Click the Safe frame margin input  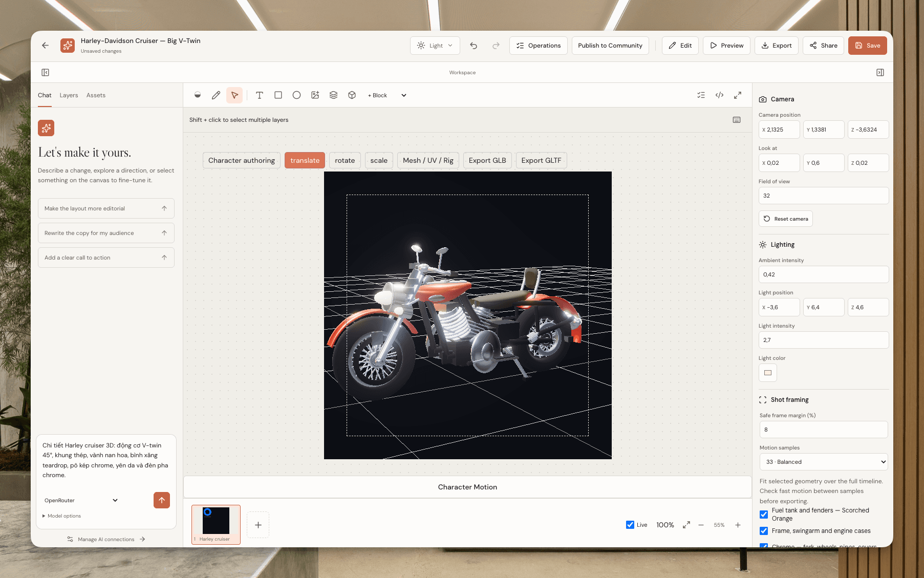[824, 430]
